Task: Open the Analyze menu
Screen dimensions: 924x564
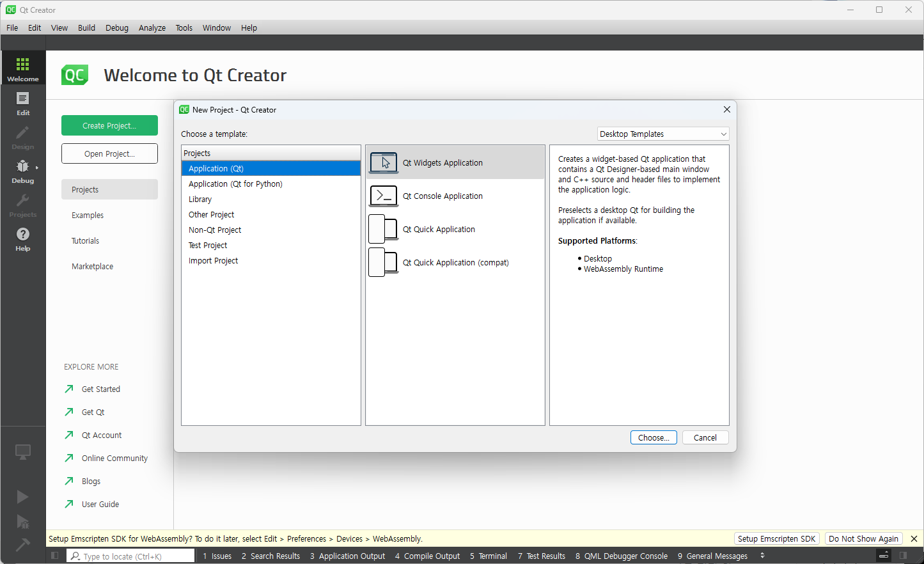Action: pos(152,27)
